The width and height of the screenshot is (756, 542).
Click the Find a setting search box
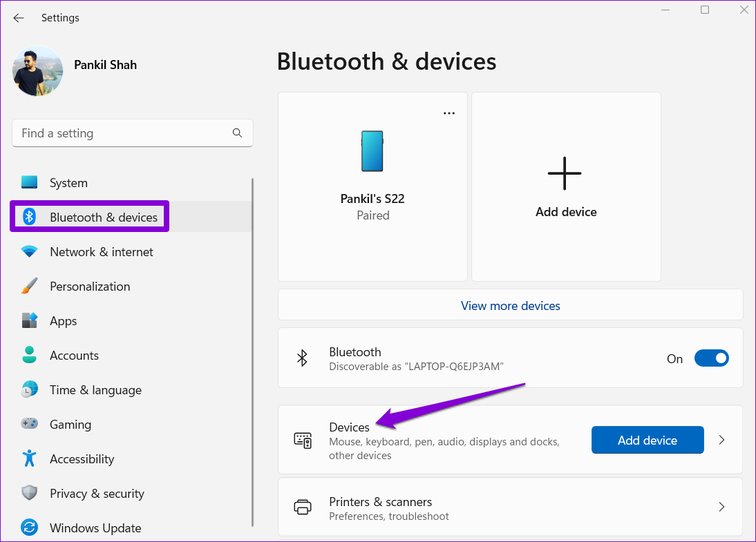(124, 133)
